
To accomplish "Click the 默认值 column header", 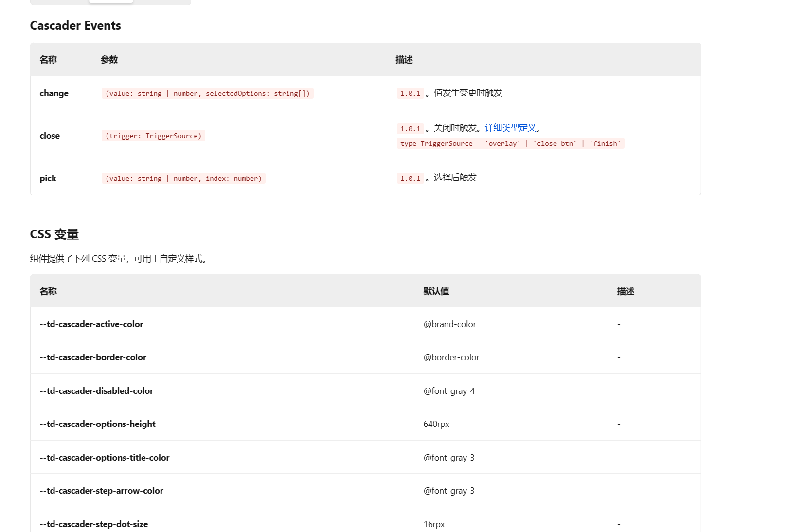I will pyautogui.click(x=436, y=291).
